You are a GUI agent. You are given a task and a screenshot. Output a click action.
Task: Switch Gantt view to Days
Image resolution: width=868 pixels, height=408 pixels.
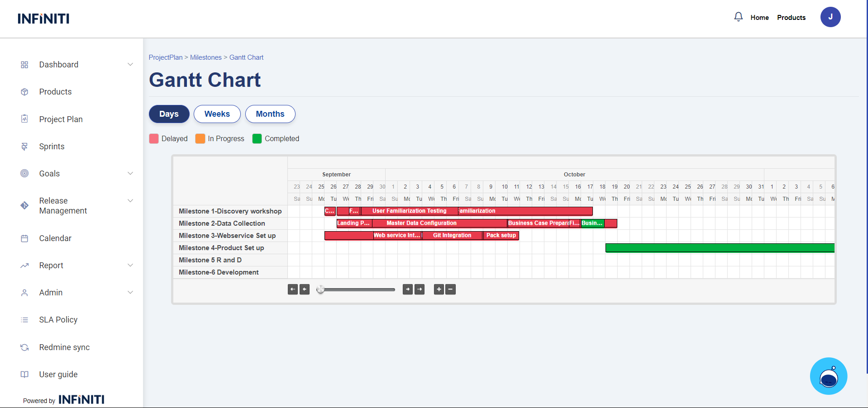[x=169, y=114]
